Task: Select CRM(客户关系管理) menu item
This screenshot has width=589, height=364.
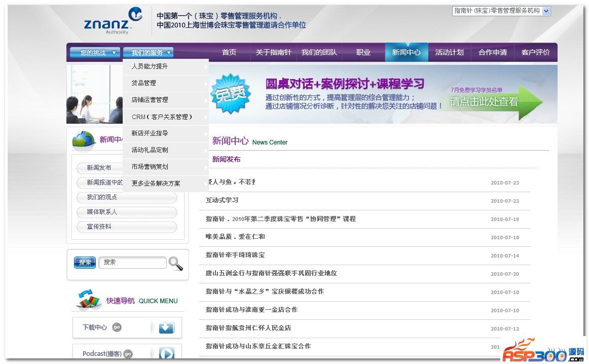Action: click(x=166, y=117)
